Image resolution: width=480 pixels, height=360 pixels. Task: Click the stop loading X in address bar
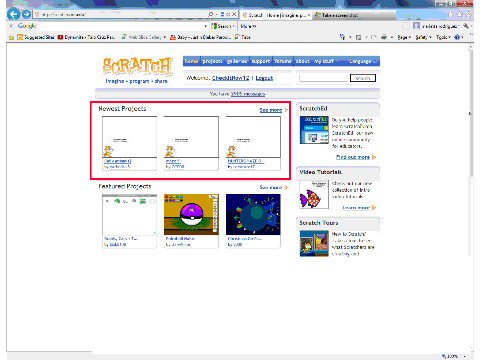[234, 14]
